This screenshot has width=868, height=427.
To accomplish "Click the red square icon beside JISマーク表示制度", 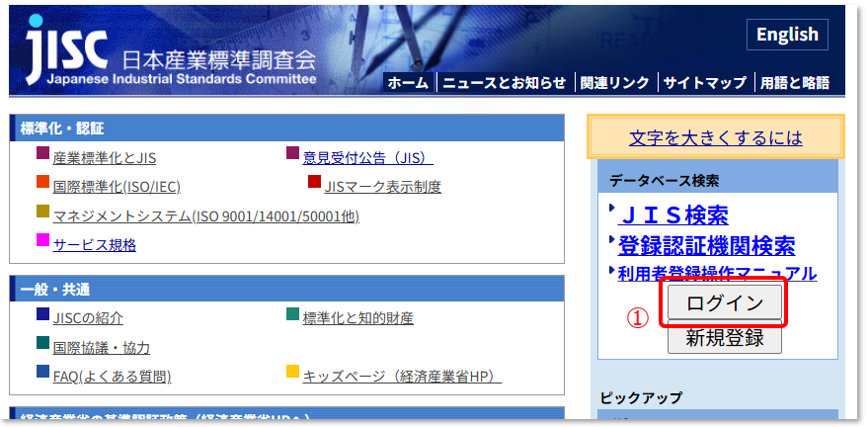I will pyautogui.click(x=314, y=182).
